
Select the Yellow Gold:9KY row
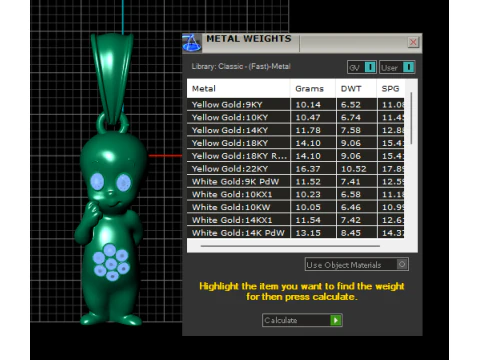[296, 105]
